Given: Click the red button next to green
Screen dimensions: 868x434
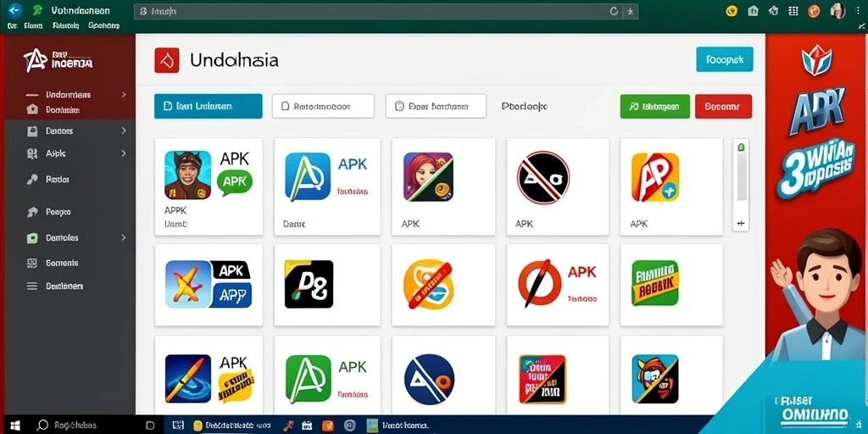Looking at the screenshot, I should [x=723, y=106].
